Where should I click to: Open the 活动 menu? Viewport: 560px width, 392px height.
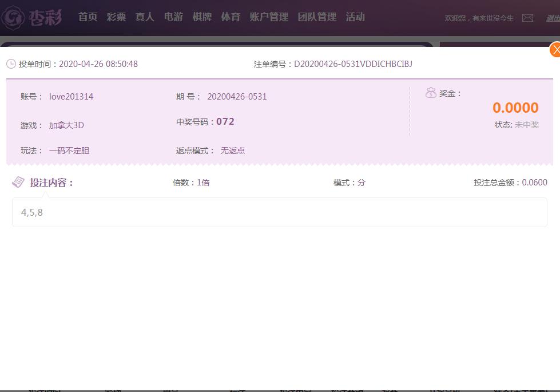coord(355,17)
